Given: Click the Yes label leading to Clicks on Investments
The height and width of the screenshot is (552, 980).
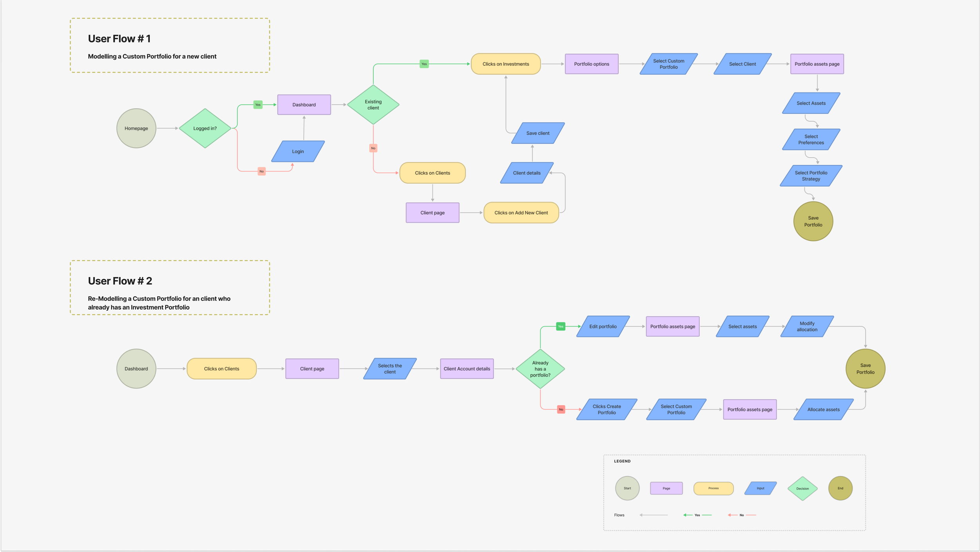Looking at the screenshot, I should tap(424, 64).
